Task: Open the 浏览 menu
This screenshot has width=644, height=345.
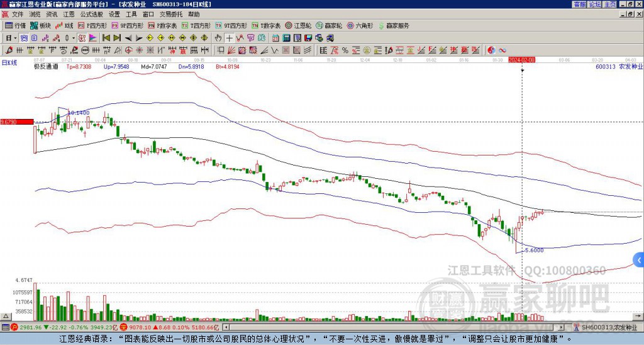Action: (x=35, y=14)
